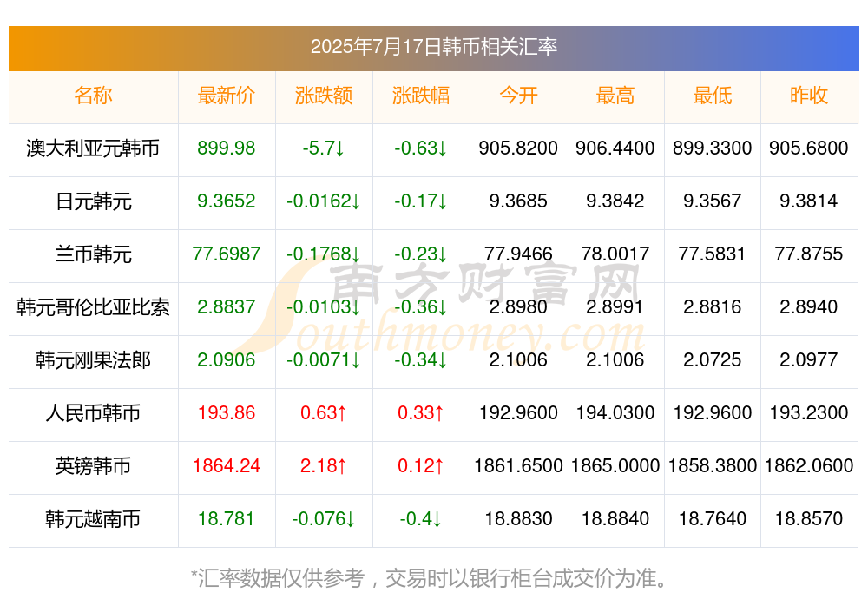The image size is (868, 606).
Task: Click the 韩元越南币 row name
Action: [x=93, y=519]
